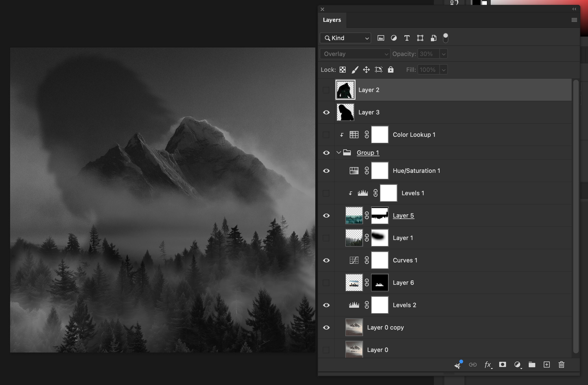
Task: Add layer style using fx icon
Action: 488,365
